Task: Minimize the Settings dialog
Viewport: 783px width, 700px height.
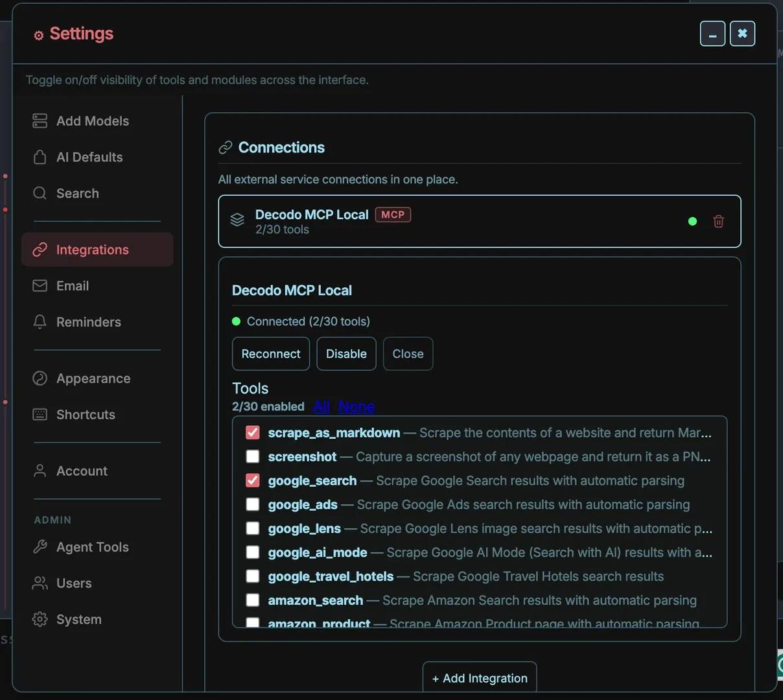Action: [x=712, y=34]
